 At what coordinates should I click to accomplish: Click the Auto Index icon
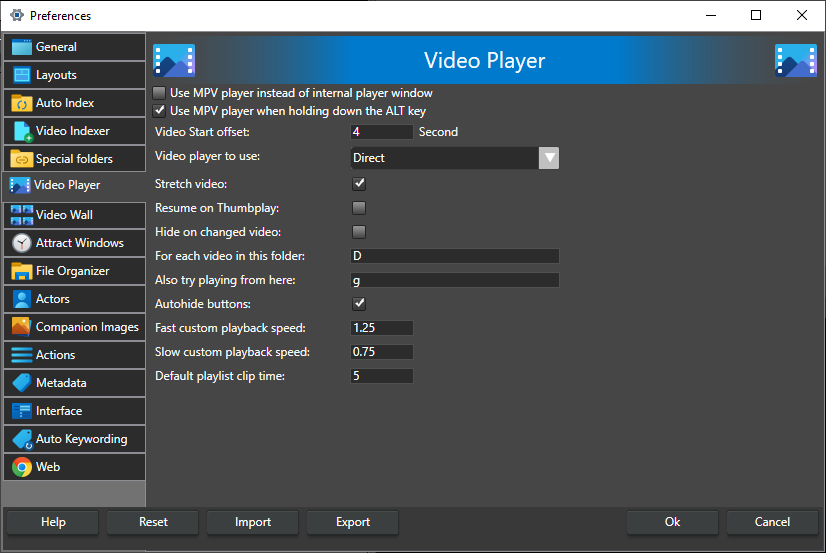(x=21, y=103)
